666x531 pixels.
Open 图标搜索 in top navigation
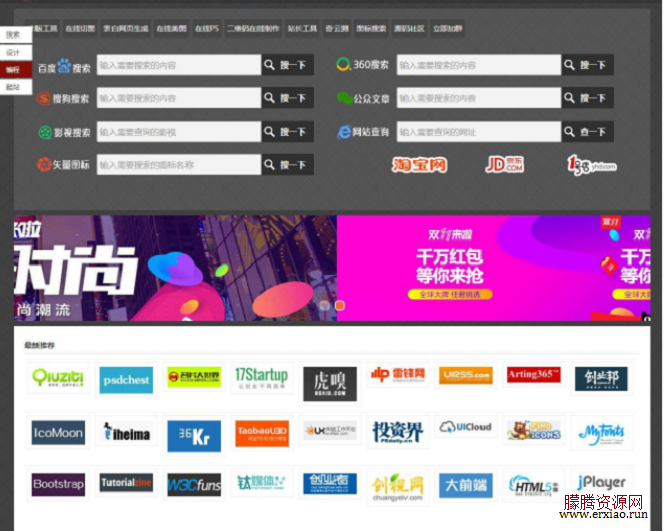tap(371, 28)
